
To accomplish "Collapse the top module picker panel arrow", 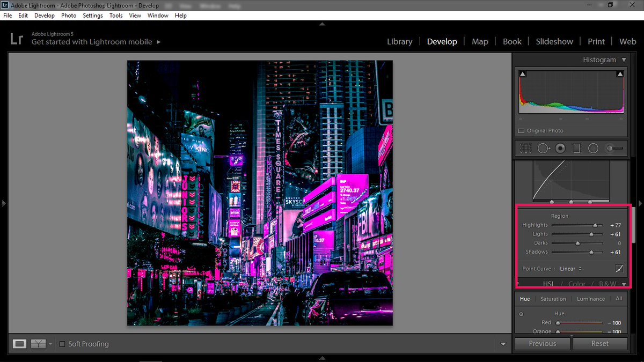I will (322, 24).
